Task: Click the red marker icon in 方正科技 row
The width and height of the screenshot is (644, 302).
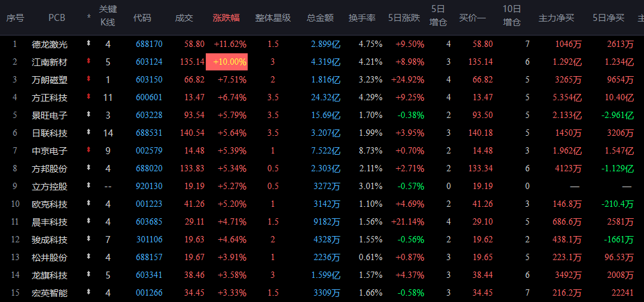Action: tap(88, 97)
